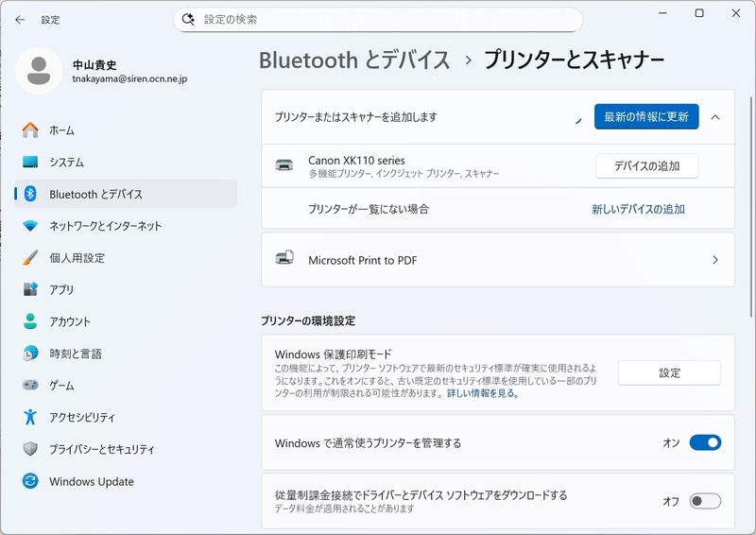The image size is (756, 535).
Task: Open 時刻と言語 settings page
Action: pyautogui.click(x=126, y=354)
